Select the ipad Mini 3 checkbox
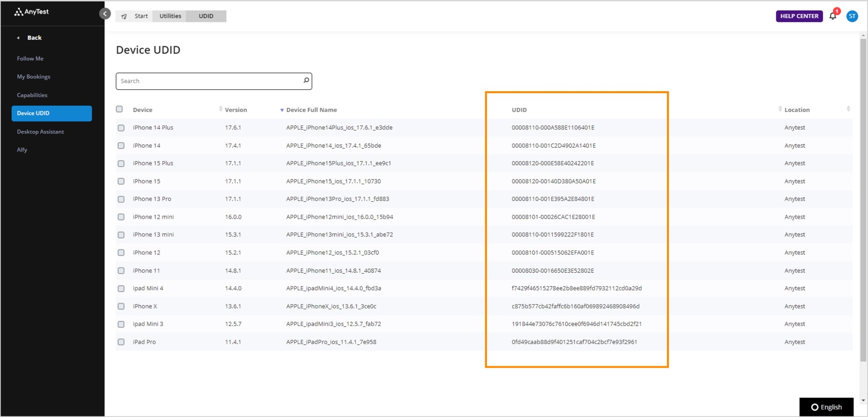The image size is (868, 417). tap(121, 324)
